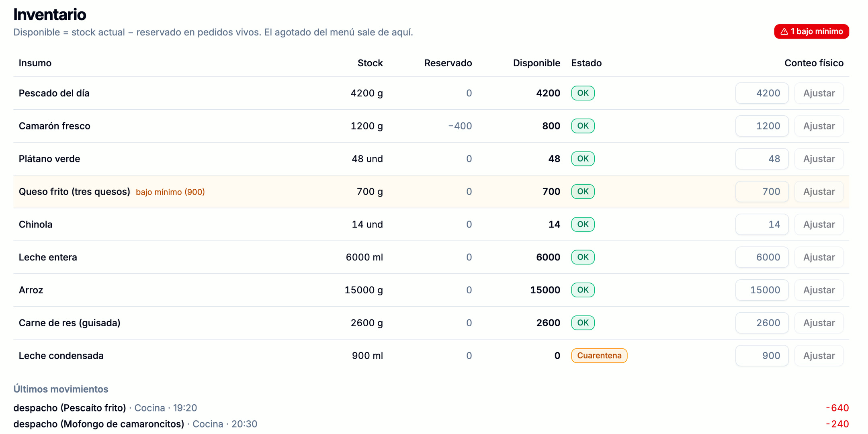Screen dimensions: 868x434
Task: Focus physical count field for Carne de res
Action: [x=762, y=323]
